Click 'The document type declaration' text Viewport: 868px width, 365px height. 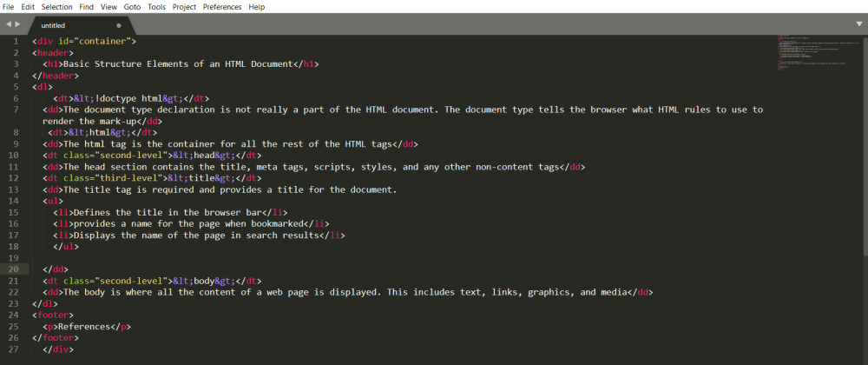pyautogui.click(x=139, y=109)
